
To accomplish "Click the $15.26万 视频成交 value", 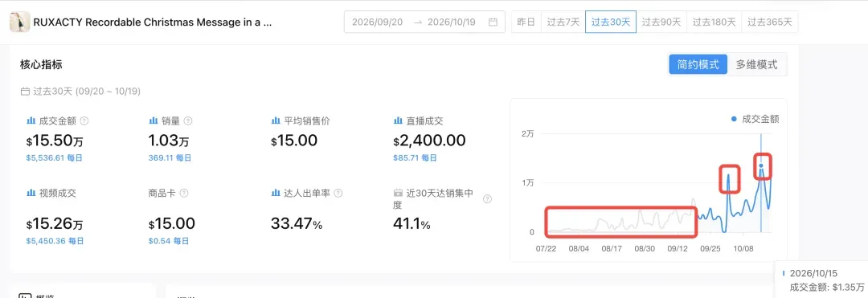I will pyautogui.click(x=55, y=224).
